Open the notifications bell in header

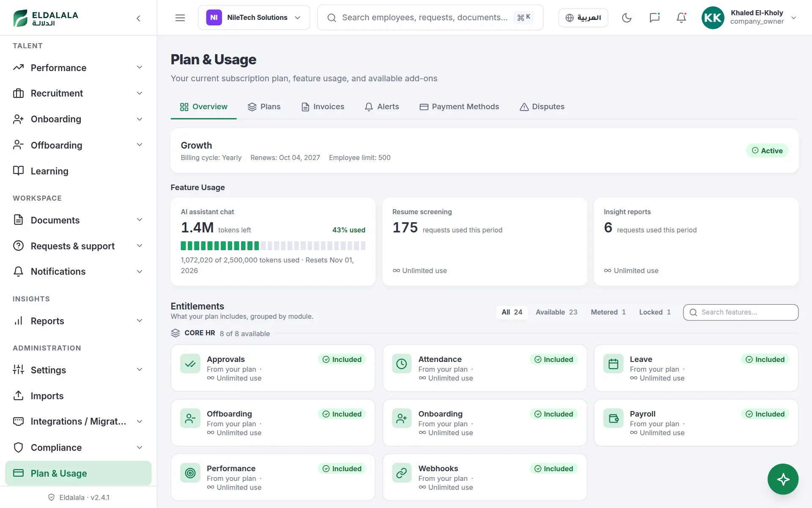pos(681,18)
